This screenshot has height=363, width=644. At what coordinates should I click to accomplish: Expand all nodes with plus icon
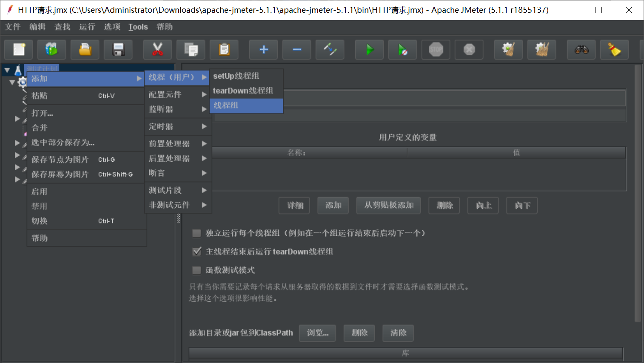264,50
